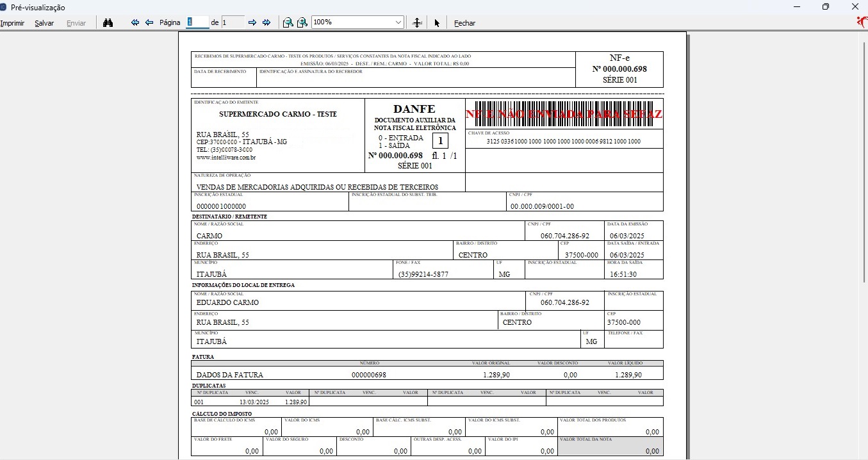Go to previous page arrow
868x460 pixels.
point(149,22)
